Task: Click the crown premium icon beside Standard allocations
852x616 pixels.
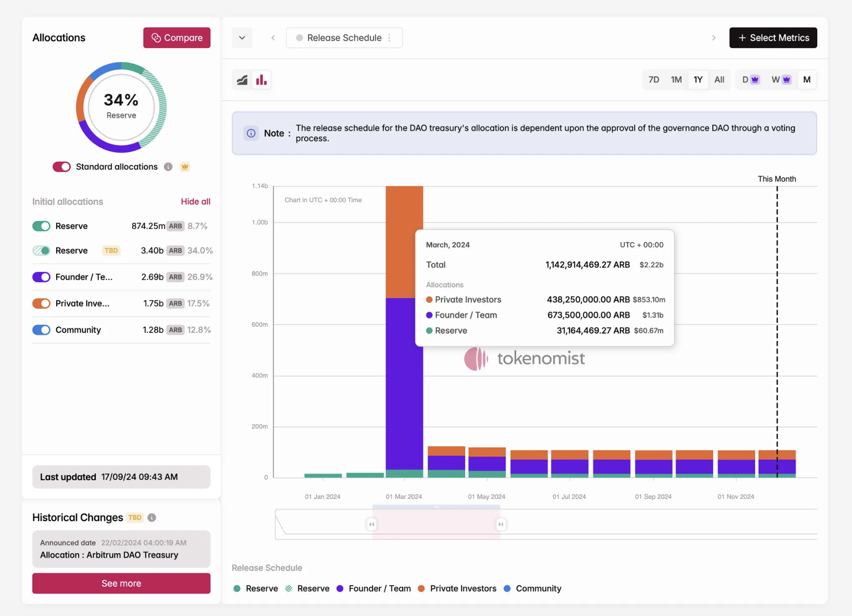Action: click(185, 167)
